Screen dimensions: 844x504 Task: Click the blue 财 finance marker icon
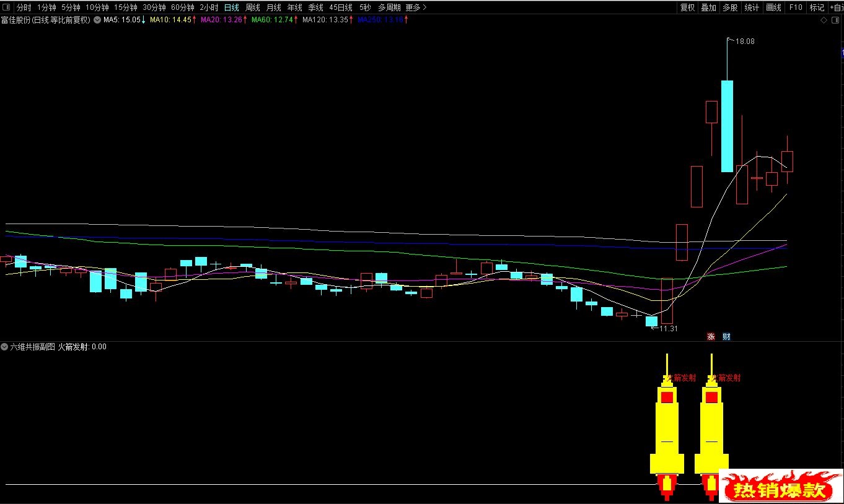click(x=727, y=337)
